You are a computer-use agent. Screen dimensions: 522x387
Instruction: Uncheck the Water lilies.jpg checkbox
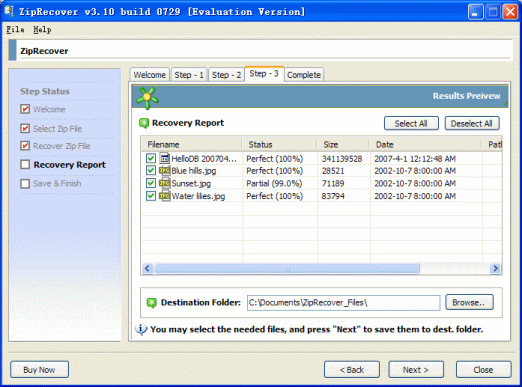[x=151, y=196]
